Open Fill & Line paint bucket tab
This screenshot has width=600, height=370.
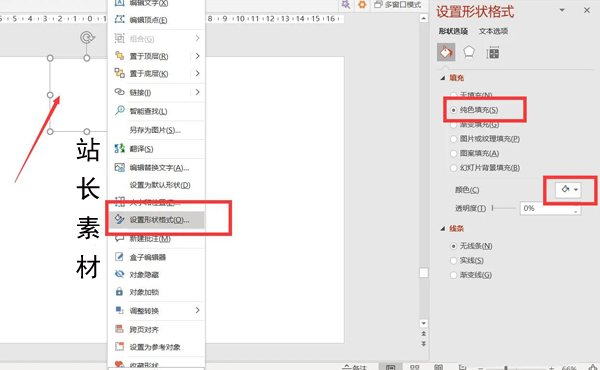tap(446, 52)
